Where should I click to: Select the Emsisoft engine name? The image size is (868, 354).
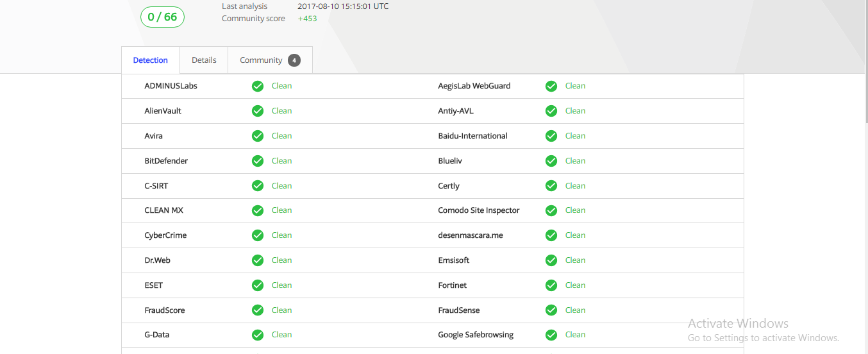(x=454, y=260)
